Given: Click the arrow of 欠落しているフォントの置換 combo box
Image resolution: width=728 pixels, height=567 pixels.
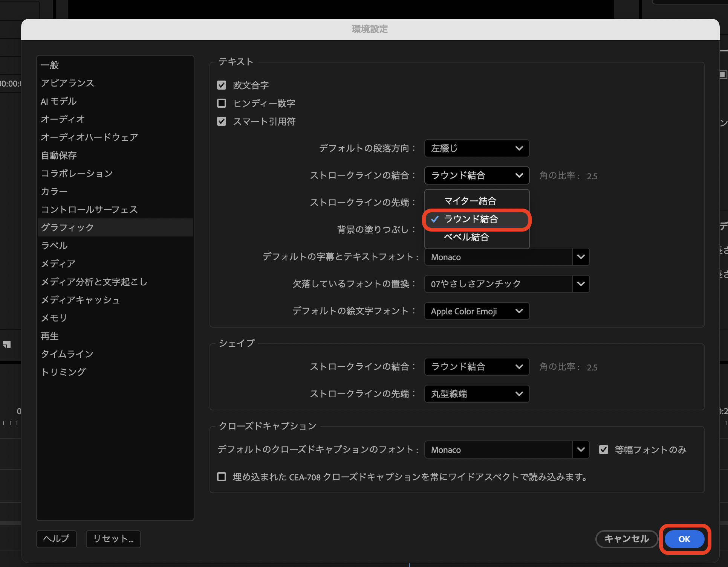Looking at the screenshot, I should [581, 284].
